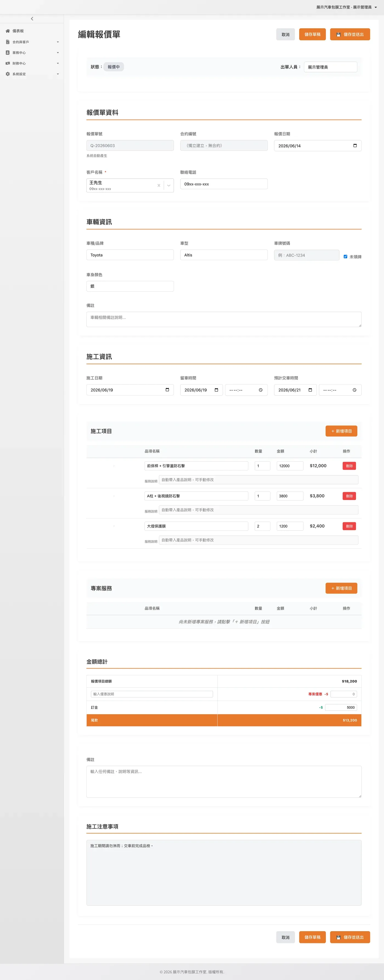Click the 出單人員 input field
Screen dimensions: 384x980
pos(331,67)
